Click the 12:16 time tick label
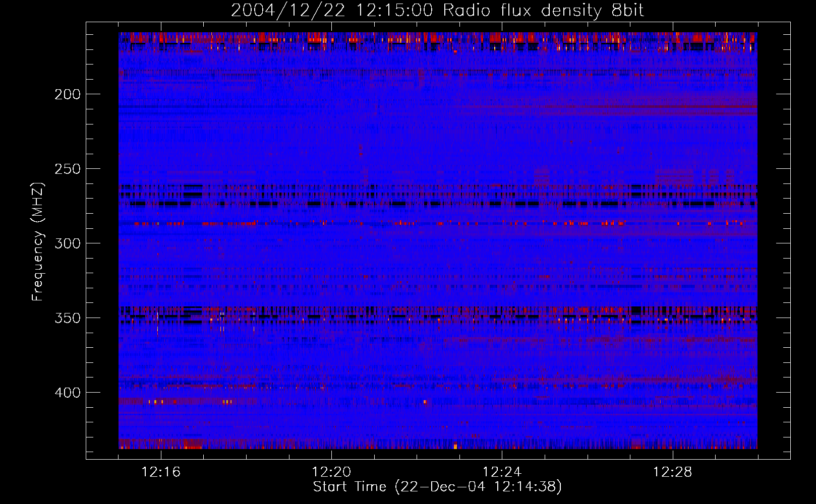 click(161, 472)
